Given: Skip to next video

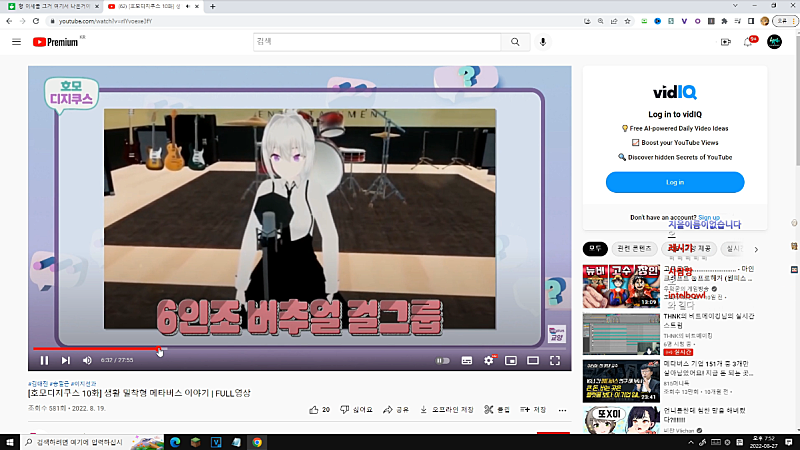Looking at the screenshot, I should (66, 360).
